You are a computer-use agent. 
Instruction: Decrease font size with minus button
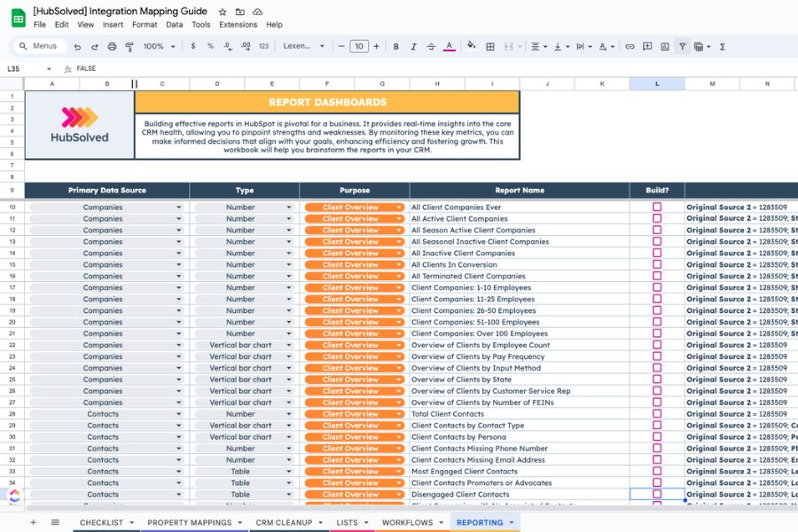click(341, 46)
